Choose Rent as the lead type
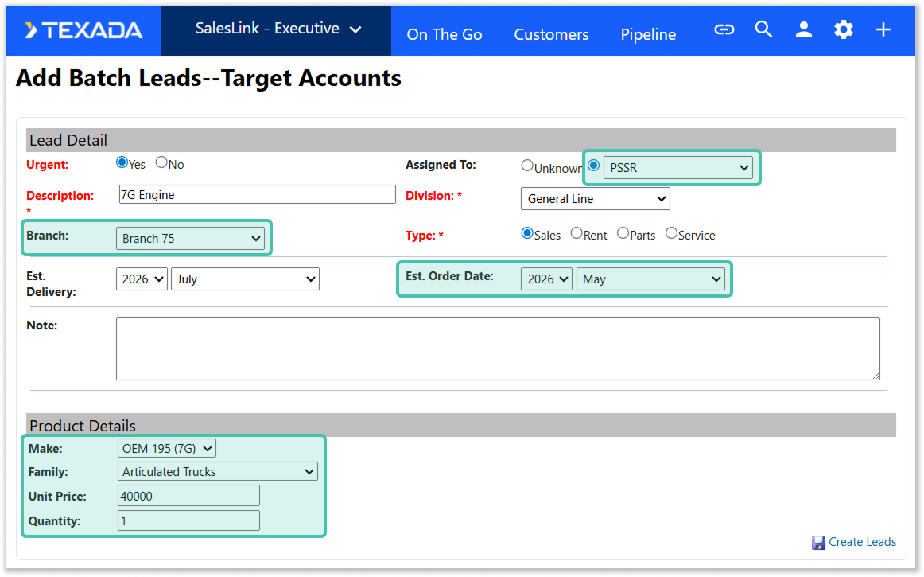924x577 pixels. click(577, 234)
